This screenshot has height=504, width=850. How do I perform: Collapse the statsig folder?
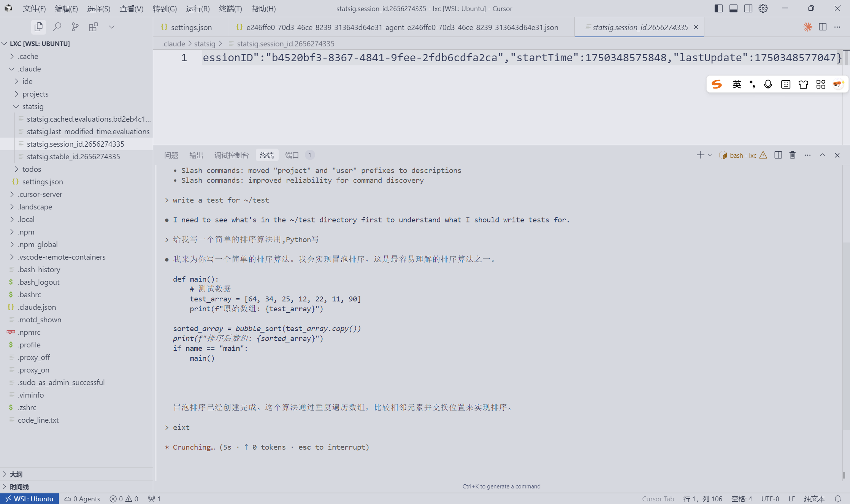[33, 106]
